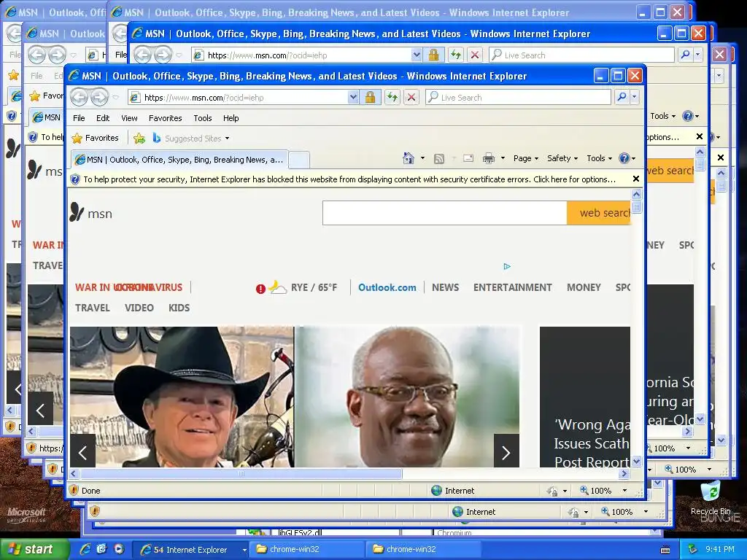This screenshot has height=560, width=747.
Task: Click Show Desktop quick launch icon
Action: pyautogui.click(x=102, y=548)
